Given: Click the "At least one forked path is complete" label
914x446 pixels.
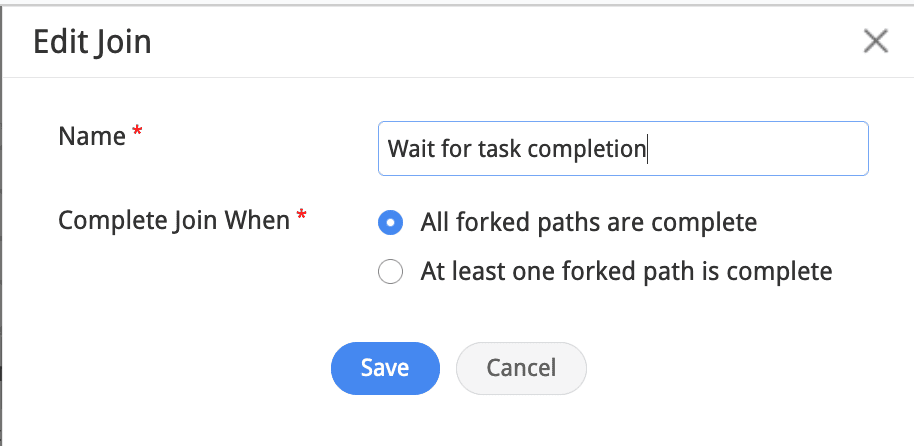Looking at the screenshot, I should pyautogui.click(x=626, y=271).
